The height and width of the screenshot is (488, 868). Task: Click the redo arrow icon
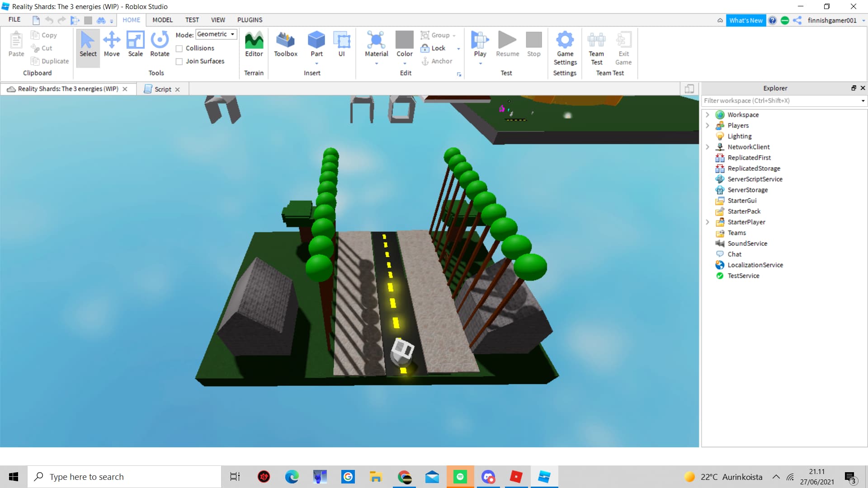[x=61, y=20]
